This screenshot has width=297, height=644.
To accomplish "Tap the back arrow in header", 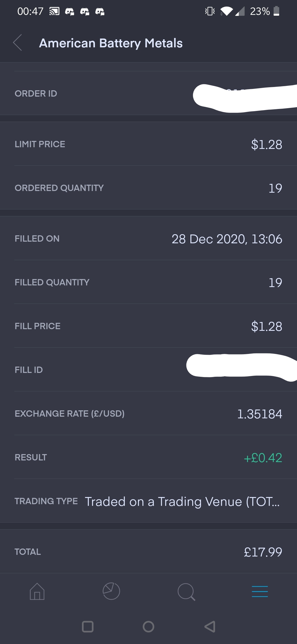I will tap(18, 43).
